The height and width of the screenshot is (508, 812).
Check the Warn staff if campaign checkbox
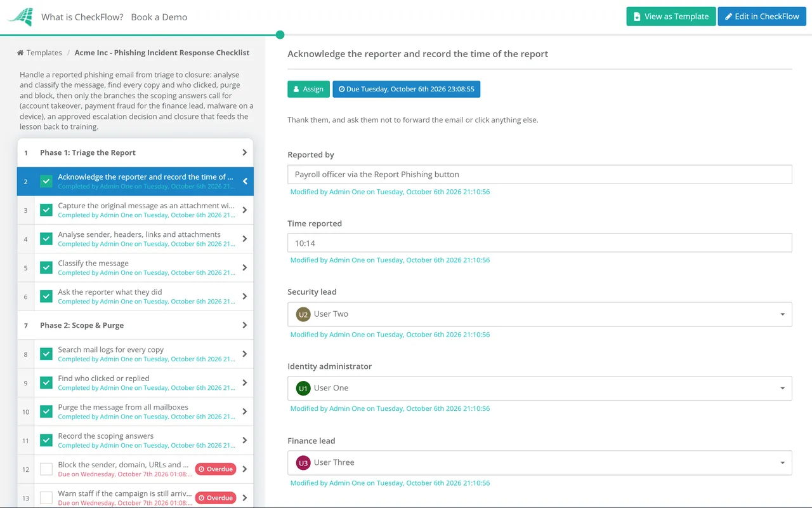pyautogui.click(x=46, y=498)
